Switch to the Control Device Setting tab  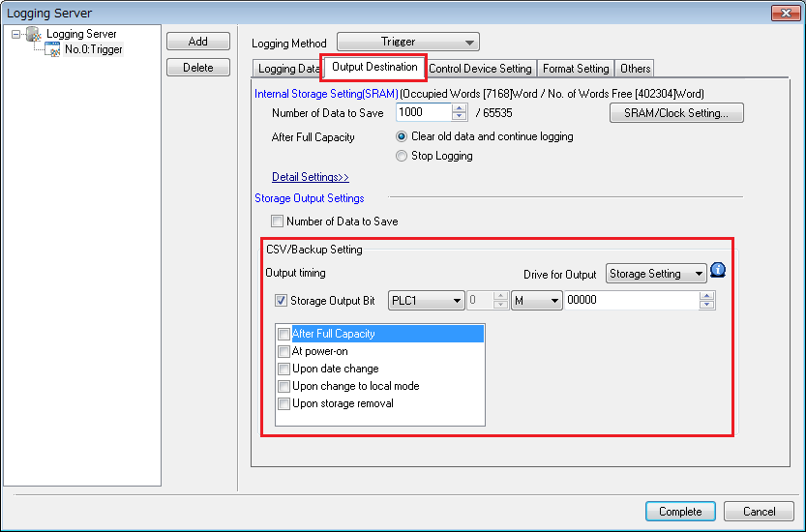(480, 69)
